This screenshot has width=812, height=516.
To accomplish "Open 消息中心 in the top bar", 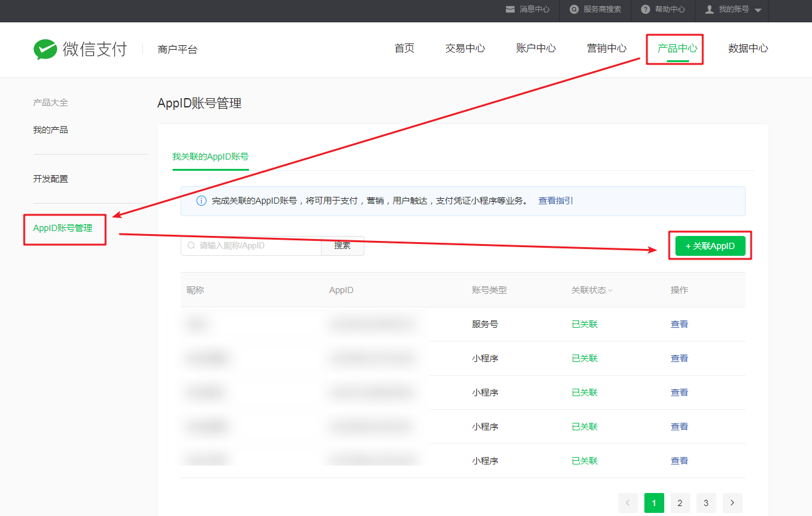I will (535, 9).
